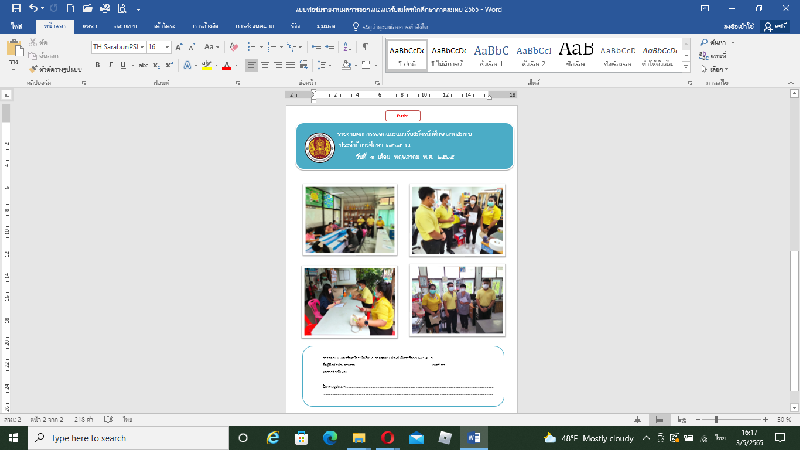
Task: Apply the large 'AaB' title style
Action: [x=575, y=50]
